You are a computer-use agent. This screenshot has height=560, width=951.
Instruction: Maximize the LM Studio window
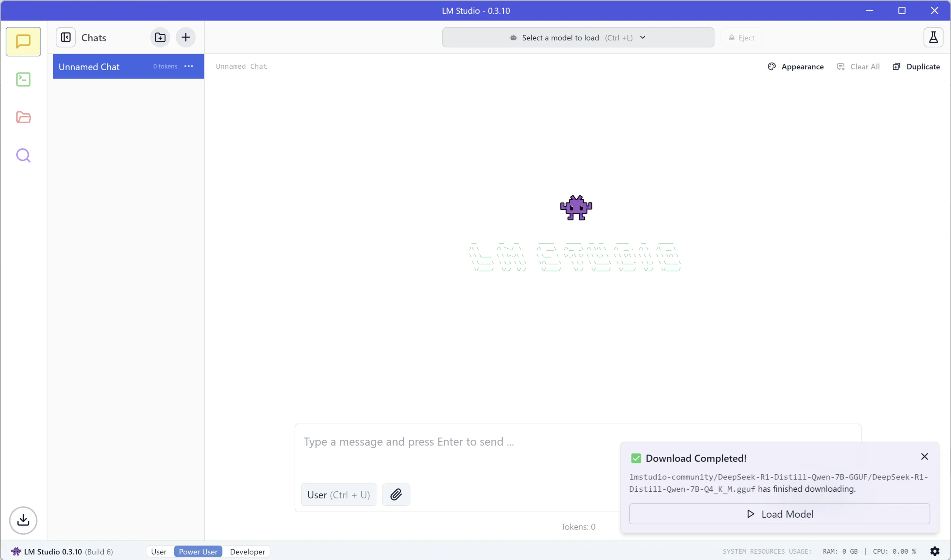pyautogui.click(x=902, y=10)
